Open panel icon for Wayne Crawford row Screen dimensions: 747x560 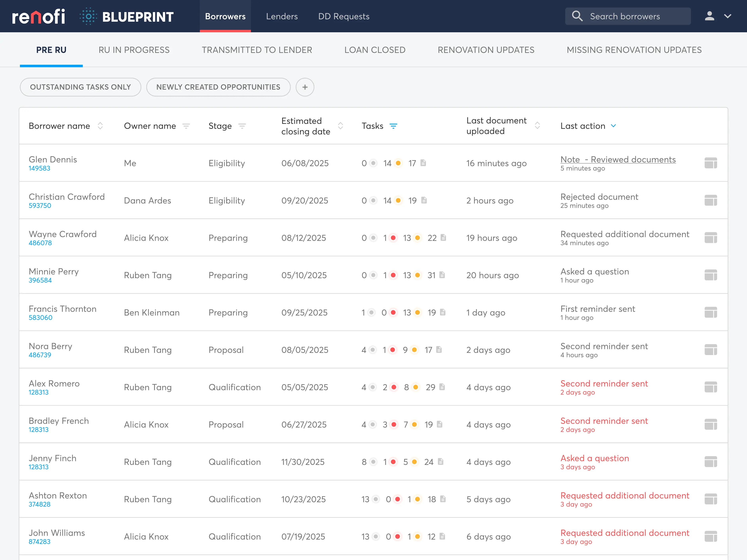pyautogui.click(x=711, y=238)
